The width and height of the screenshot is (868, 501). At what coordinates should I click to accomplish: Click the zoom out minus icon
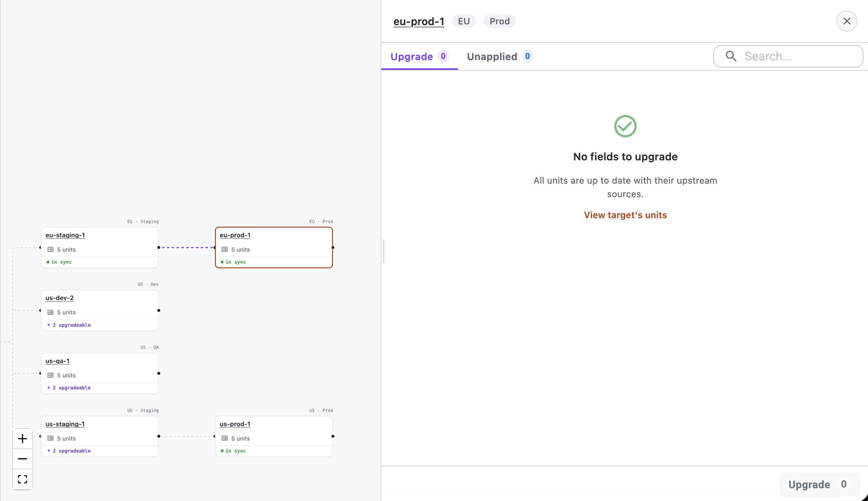click(x=23, y=459)
